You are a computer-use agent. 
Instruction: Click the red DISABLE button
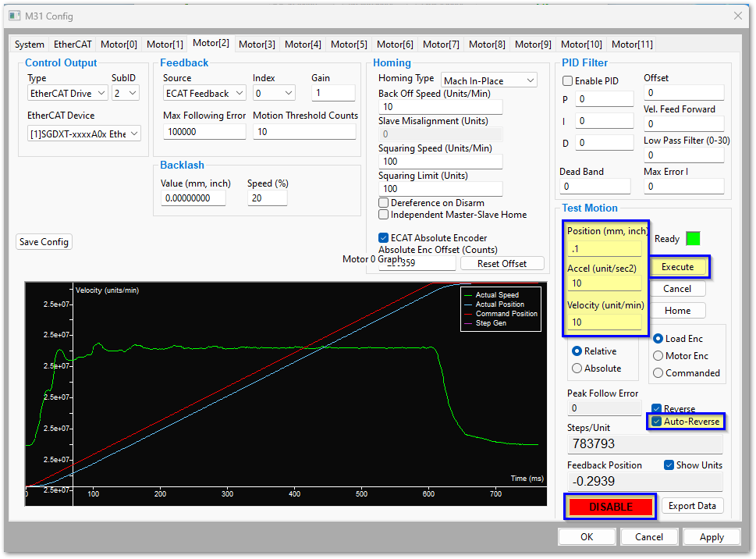(x=610, y=507)
